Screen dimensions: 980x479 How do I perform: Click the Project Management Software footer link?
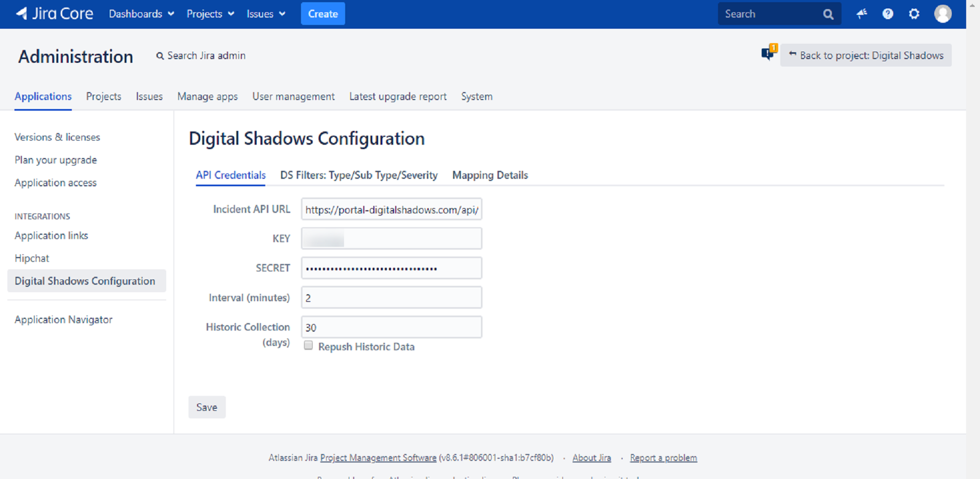[x=378, y=458]
